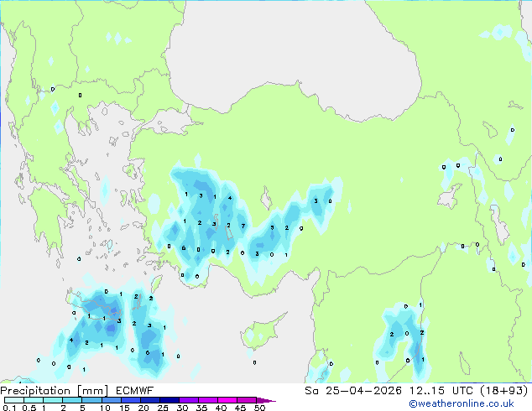Select the 45–50 mm legend color box

click(247, 400)
